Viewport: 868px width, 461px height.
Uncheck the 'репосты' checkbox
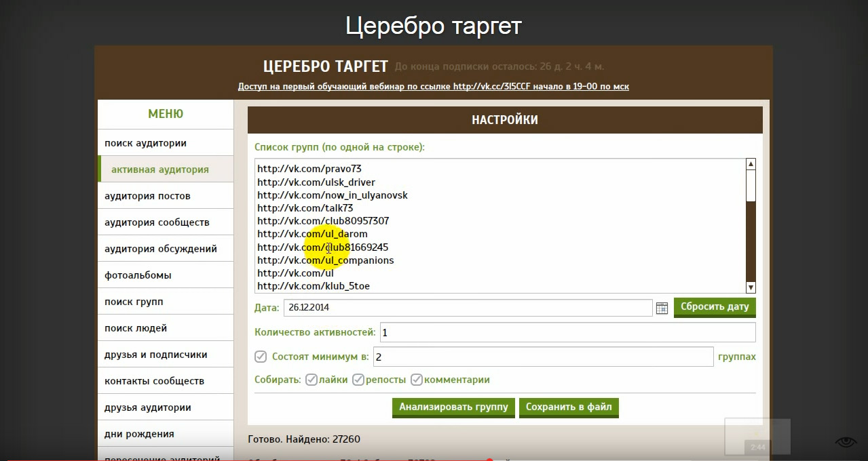[x=358, y=380]
